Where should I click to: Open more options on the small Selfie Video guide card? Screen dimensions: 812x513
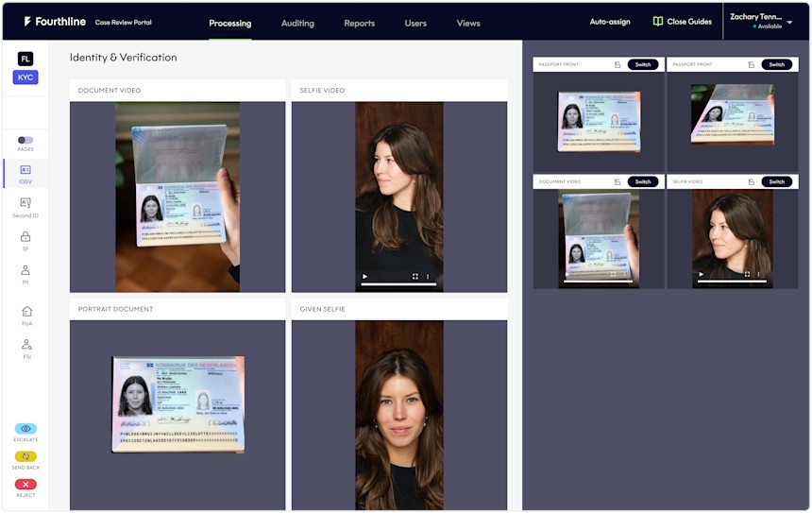(x=759, y=274)
